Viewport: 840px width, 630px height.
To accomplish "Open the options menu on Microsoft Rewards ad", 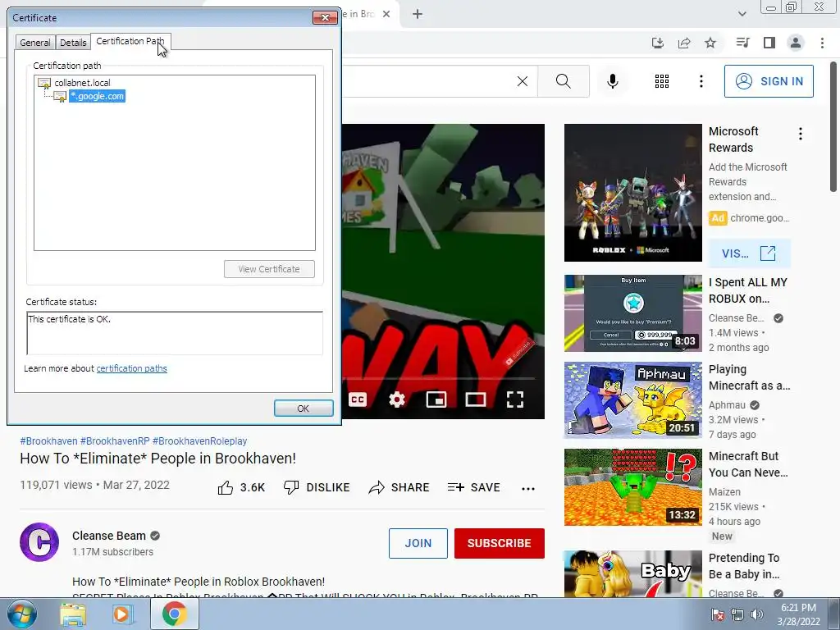I will click(801, 134).
